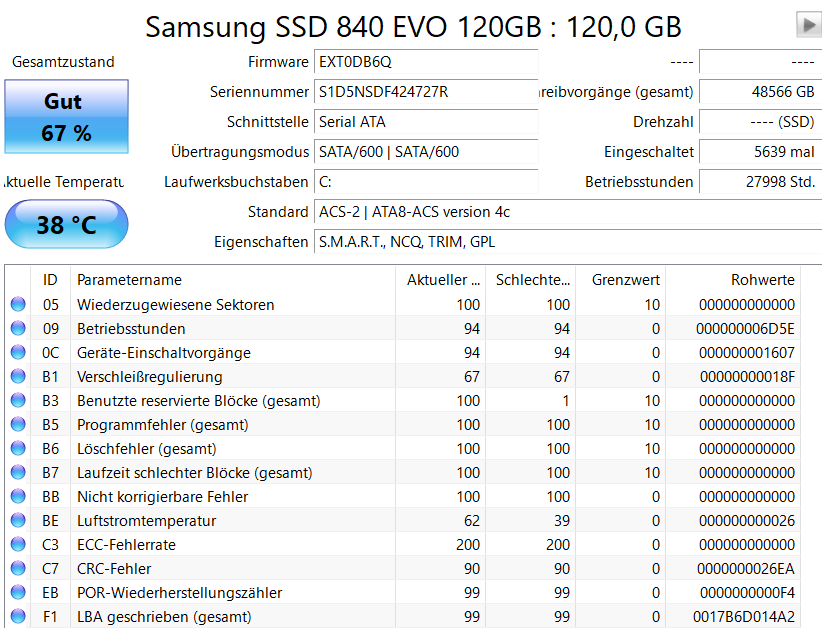This screenshot has width=822, height=628.
Task: Click status orb for Verschleißregulierung row
Action: coord(18,376)
